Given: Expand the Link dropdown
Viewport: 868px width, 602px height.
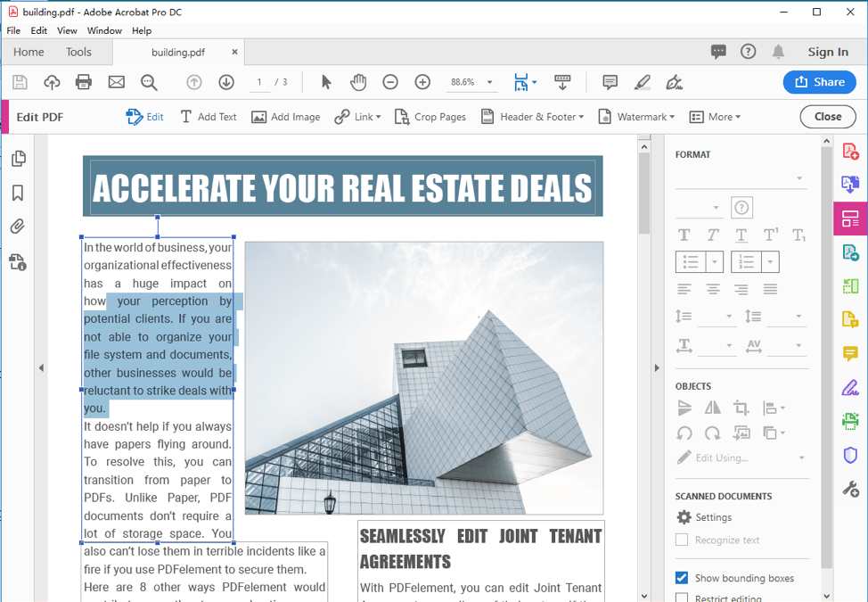Looking at the screenshot, I should coord(378,117).
